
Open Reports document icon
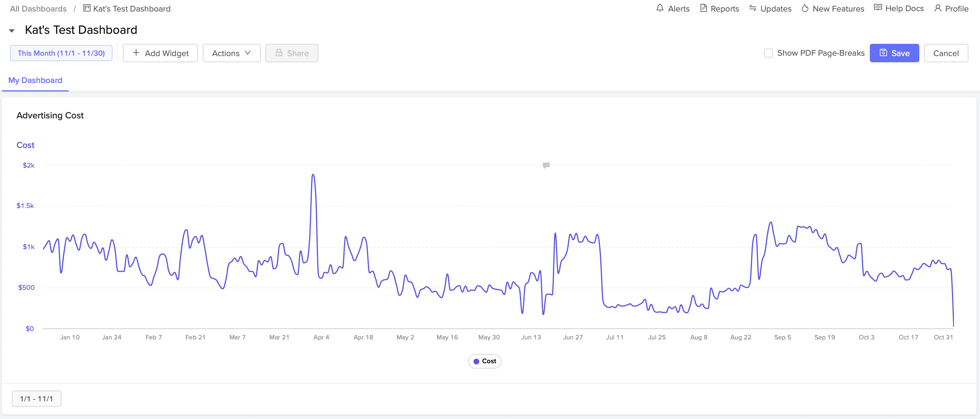[x=704, y=8]
